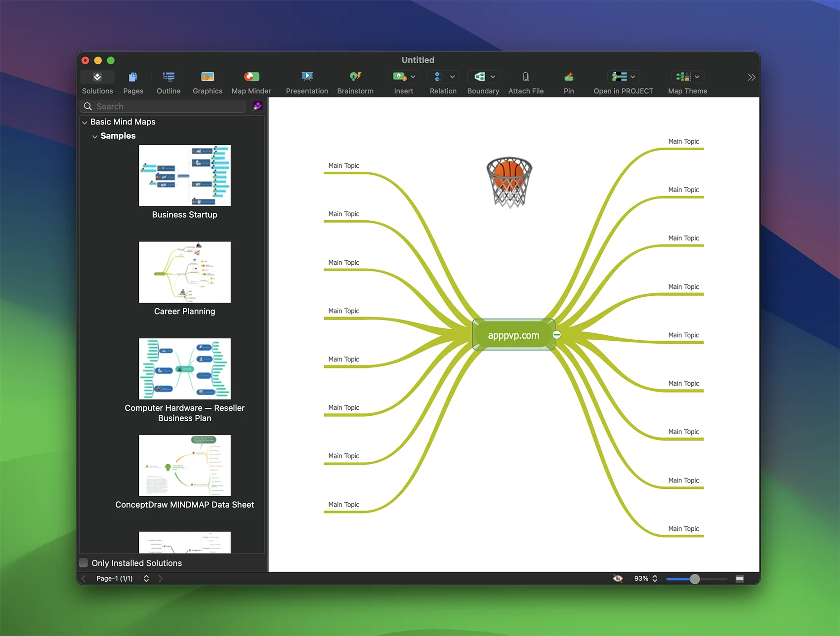840x636 pixels.
Task: Click the basketball hoop image
Action: (x=509, y=183)
